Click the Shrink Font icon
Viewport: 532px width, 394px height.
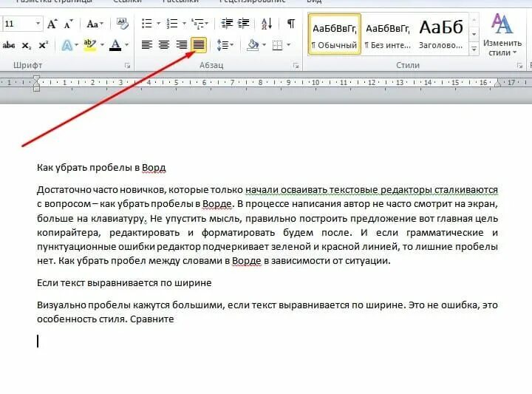[x=68, y=24]
